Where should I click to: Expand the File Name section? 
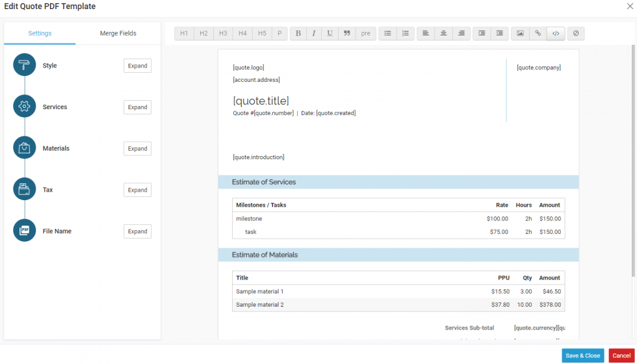(137, 231)
